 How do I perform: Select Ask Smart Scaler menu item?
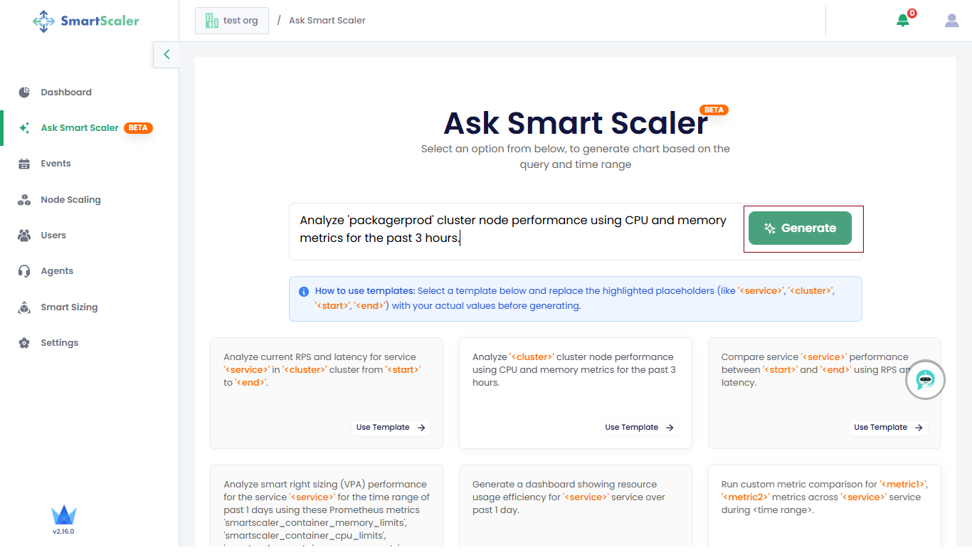(x=79, y=128)
